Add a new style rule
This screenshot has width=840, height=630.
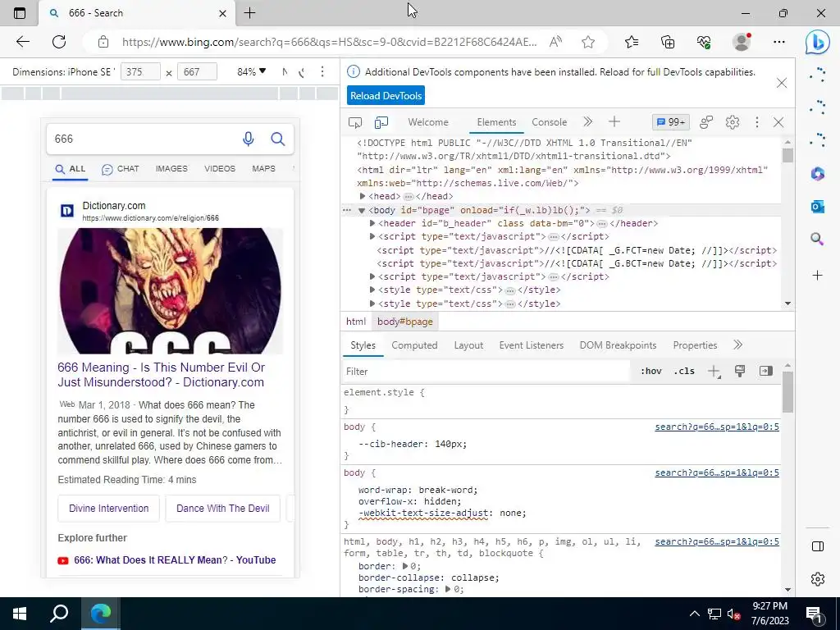click(714, 372)
